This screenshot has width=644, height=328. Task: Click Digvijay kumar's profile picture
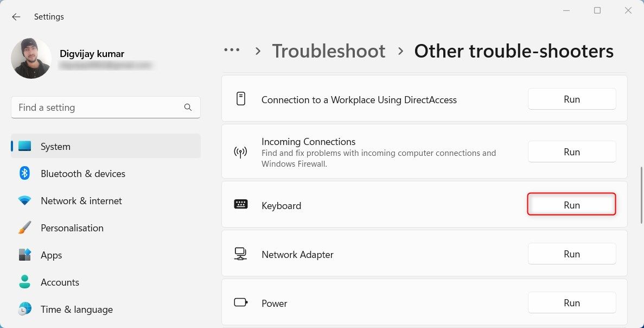(31, 58)
